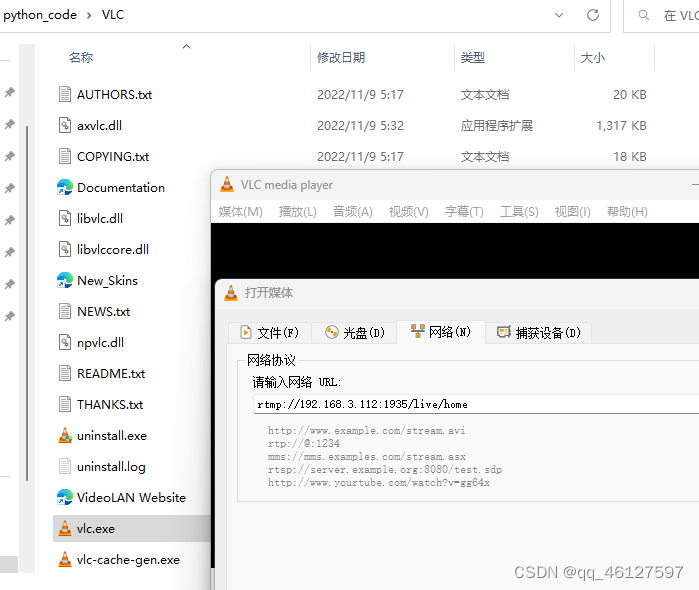Open the 工具(S) menu in VLC

[x=519, y=211]
